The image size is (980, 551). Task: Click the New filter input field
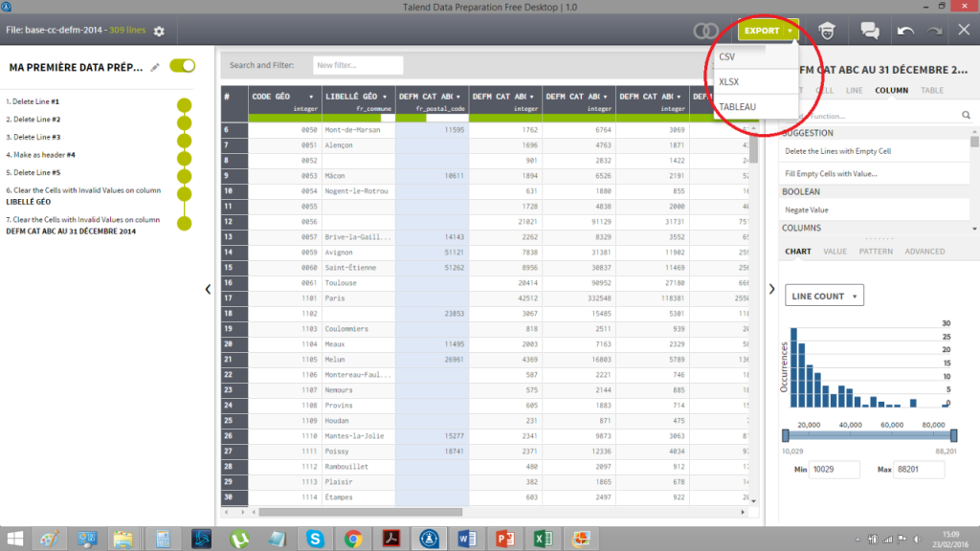(x=357, y=65)
